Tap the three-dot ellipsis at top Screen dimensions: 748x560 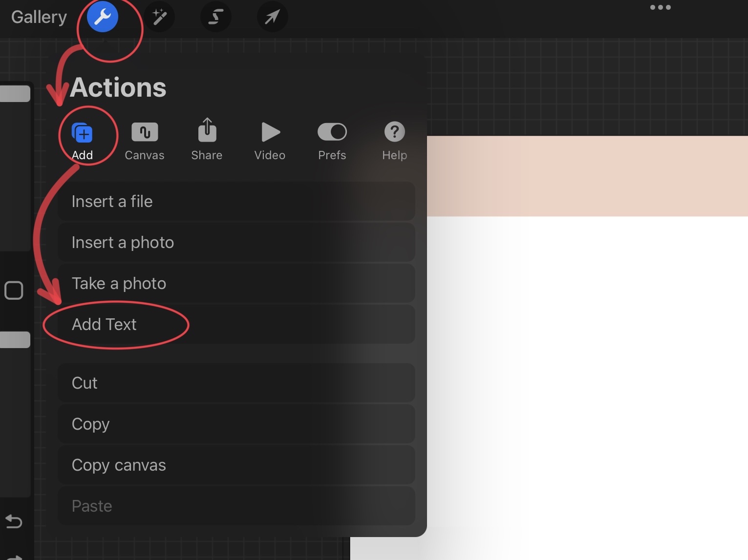[660, 7]
